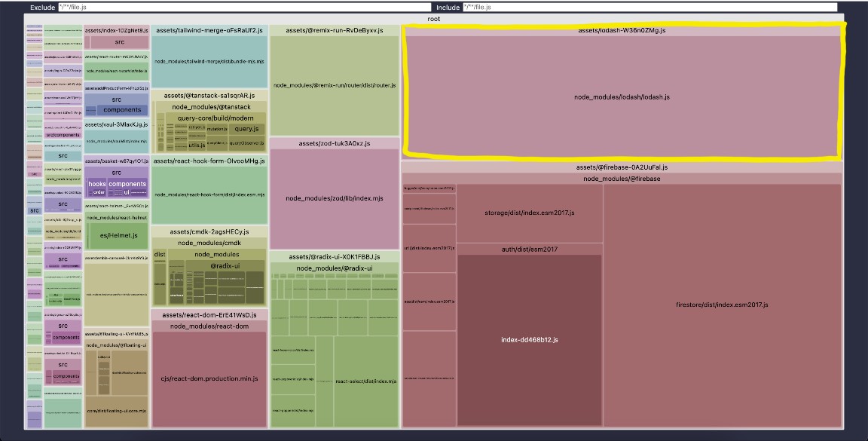Open assets/react-hook-form-OlvooMHg.js chunk header
The height and width of the screenshot is (441, 868).
point(209,161)
